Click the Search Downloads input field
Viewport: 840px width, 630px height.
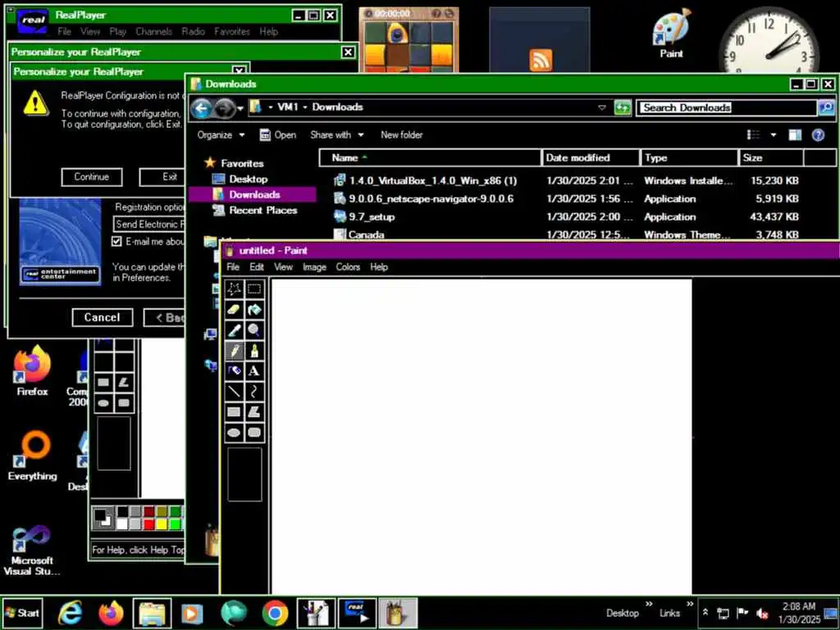tap(727, 107)
